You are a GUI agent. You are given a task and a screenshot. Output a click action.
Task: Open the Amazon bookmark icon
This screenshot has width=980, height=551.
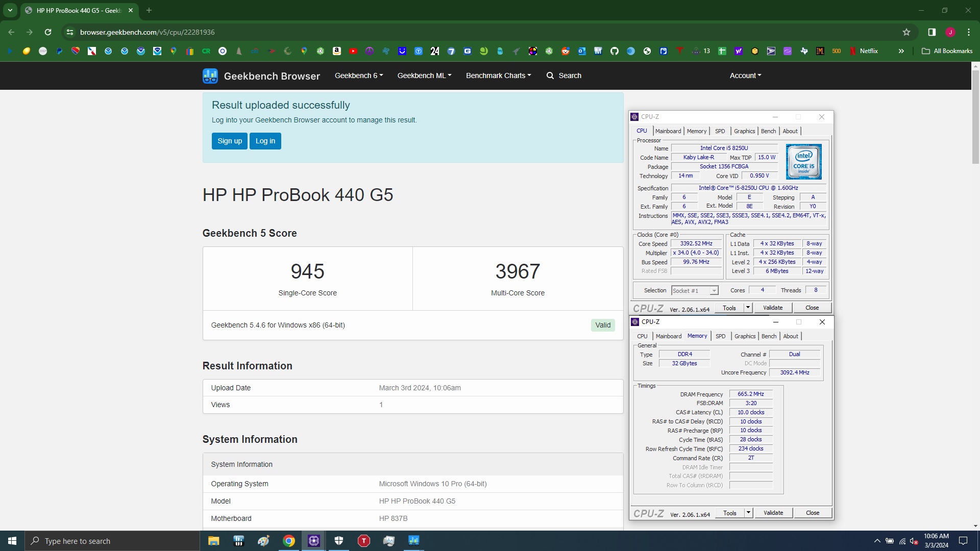pos(337,51)
